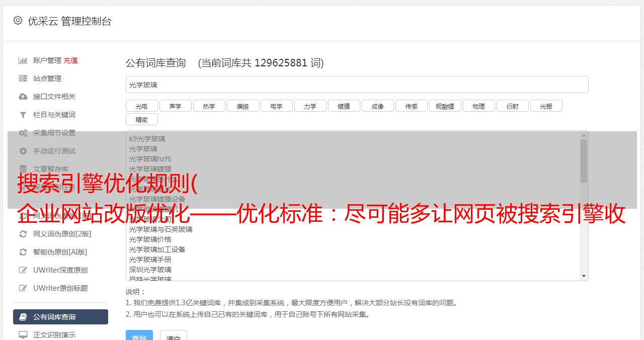Click the server icon for 站点管理

pos(23,78)
